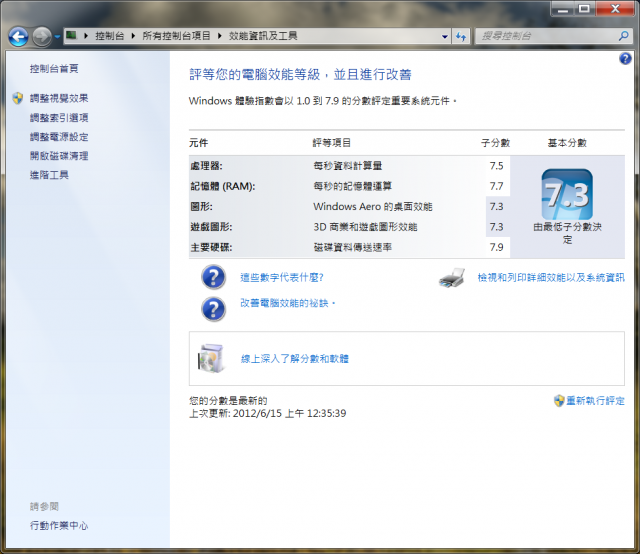Click the refresh button beside address bar
This screenshot has height=554, width=640.
461,36
